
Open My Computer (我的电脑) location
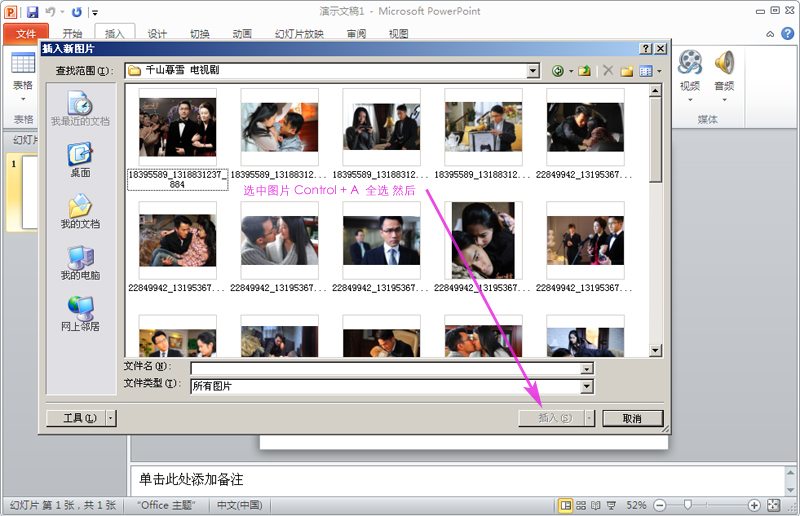[80, 261]
